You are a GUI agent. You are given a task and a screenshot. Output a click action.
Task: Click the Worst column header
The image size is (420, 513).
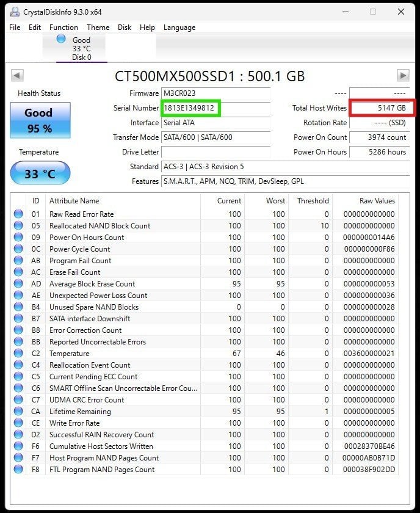267,200
